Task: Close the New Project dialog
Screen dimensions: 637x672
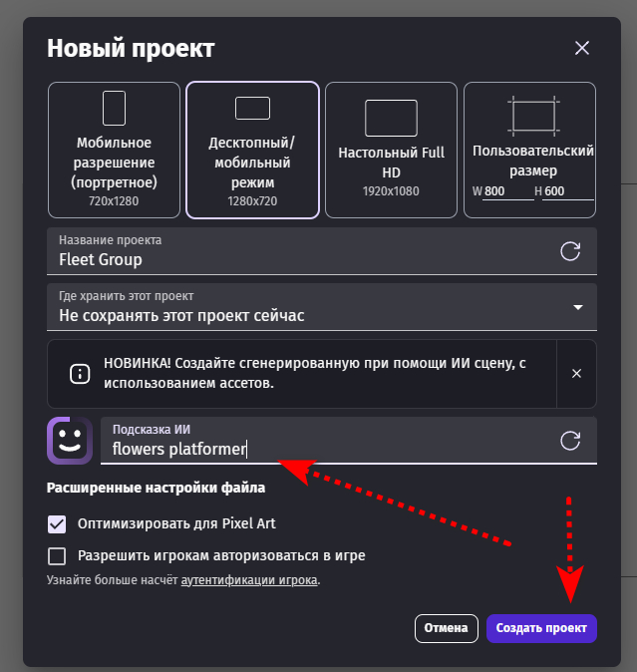Action: [582, 48]
